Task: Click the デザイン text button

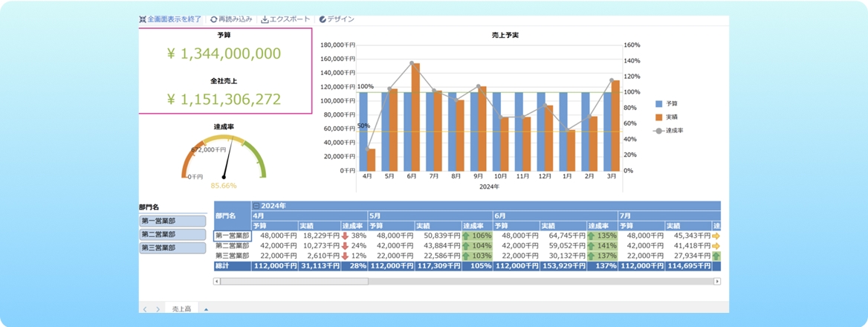Action: click(x=340, y=19)
